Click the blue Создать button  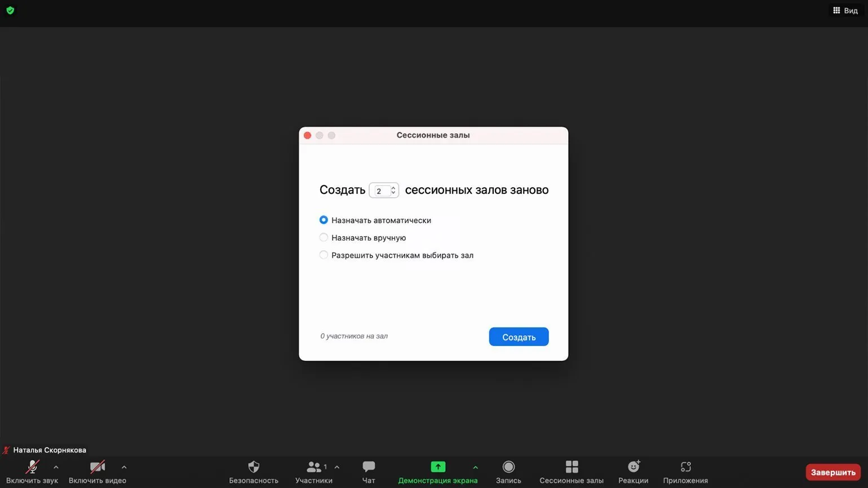coord(519,337)
